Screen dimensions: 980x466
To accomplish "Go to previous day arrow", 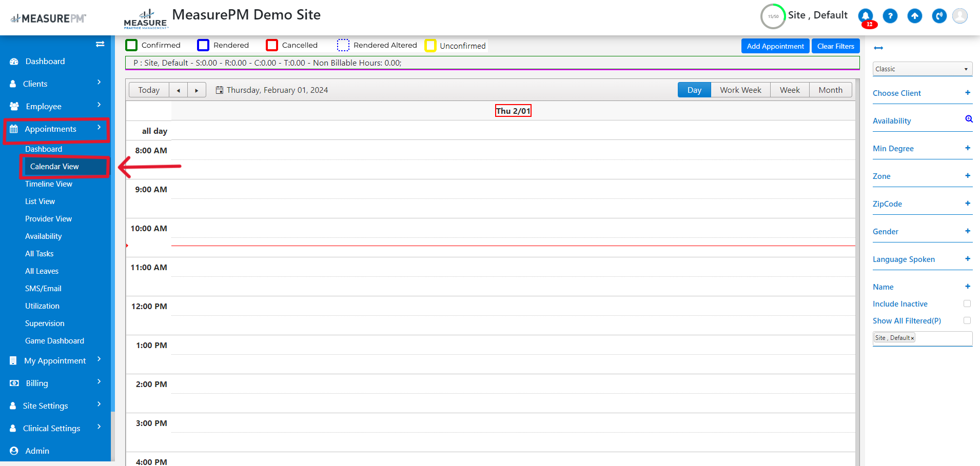I will [179, 90].
